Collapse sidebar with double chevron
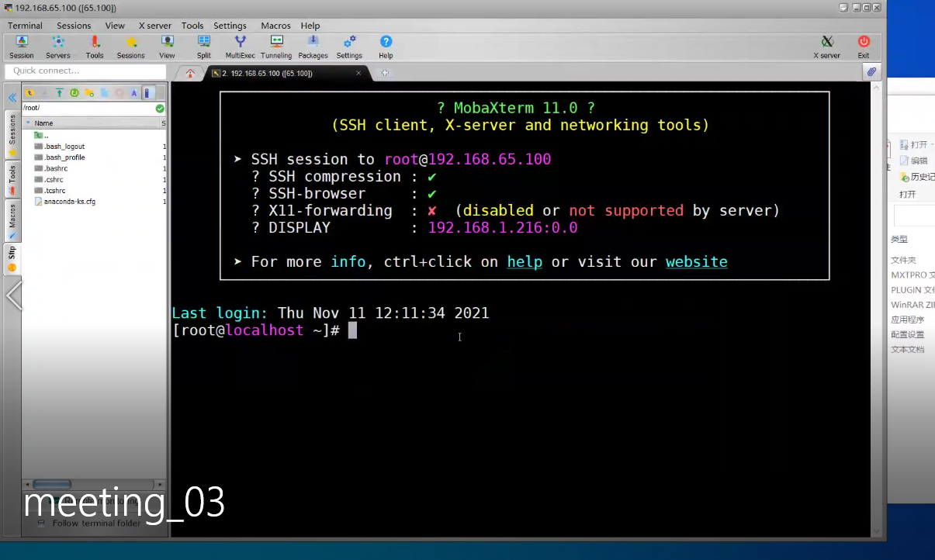Screen dimensions: 935x560 [x=12, y=99]
